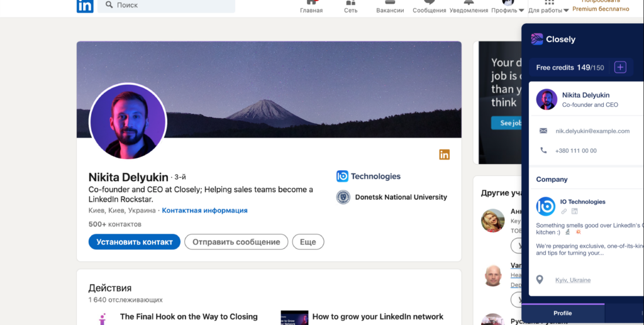Open the Еще more-actions menu
Viewport: 644px width, 325px height.
(308, 241)
